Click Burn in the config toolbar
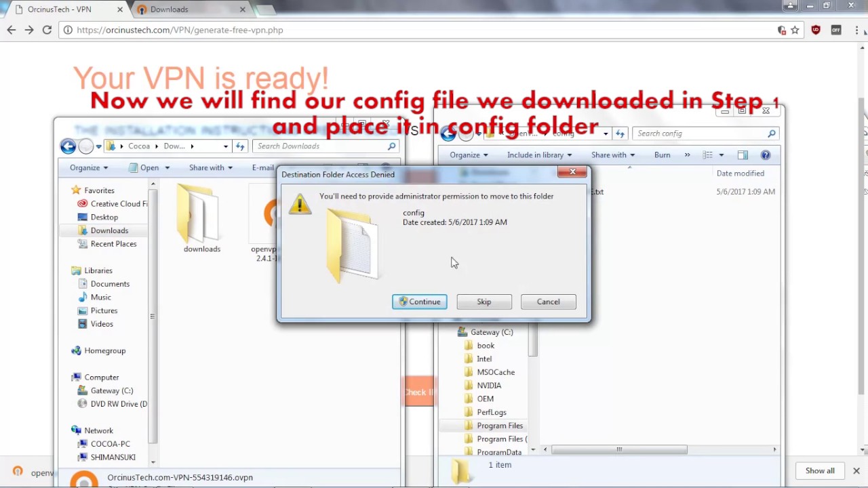The width and height of the screenshot is (868, 488). point(662,155)
